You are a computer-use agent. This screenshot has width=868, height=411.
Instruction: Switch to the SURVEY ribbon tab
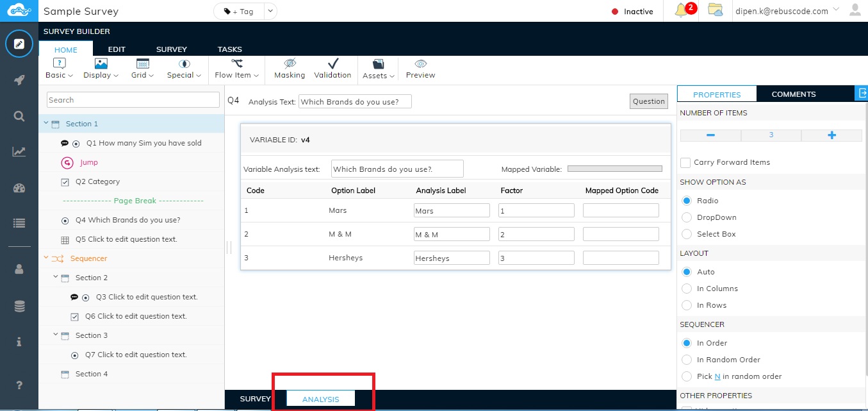click(x=172, y=49)
